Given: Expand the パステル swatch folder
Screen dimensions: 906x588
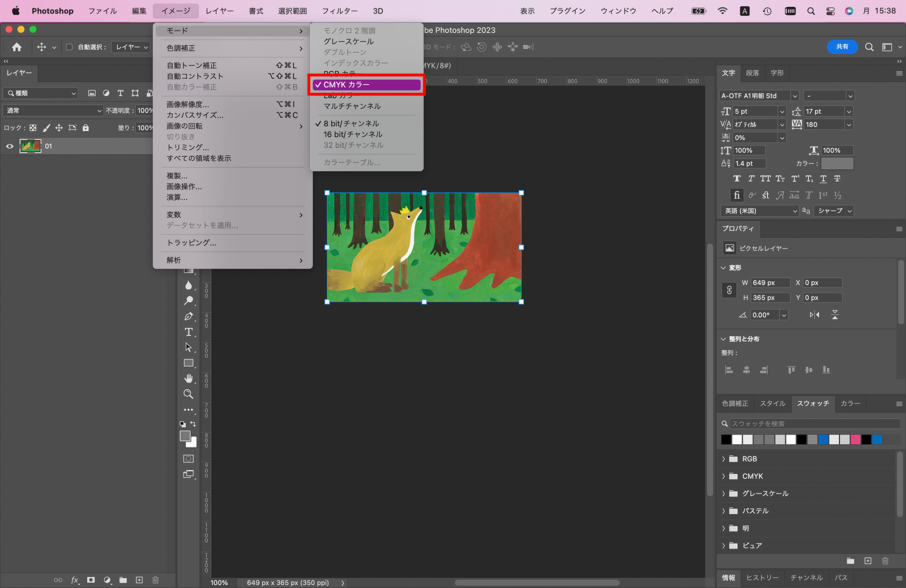Looking at the screenshot, I should pyautogui.click(x=724, y=511).
